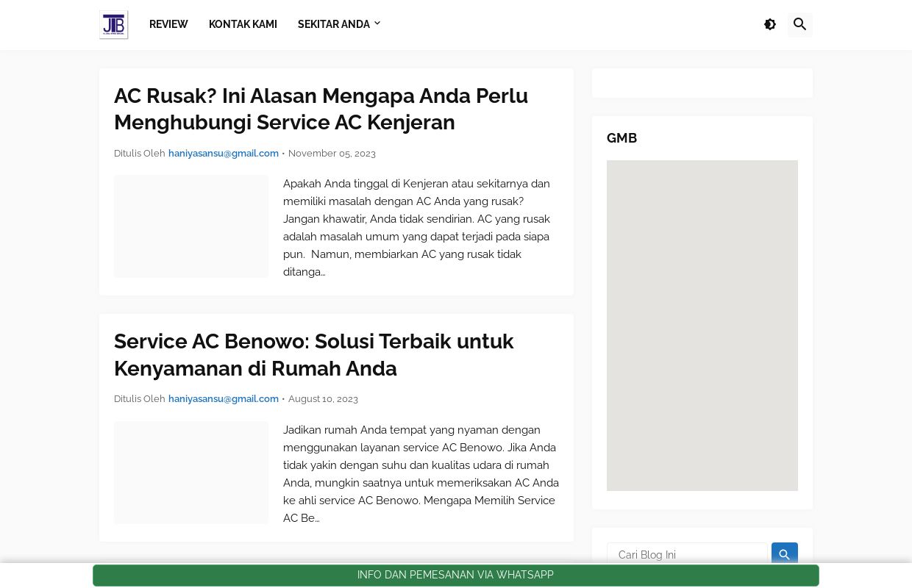Click the AC Benowo article thumbnail

tap(191, 473)
